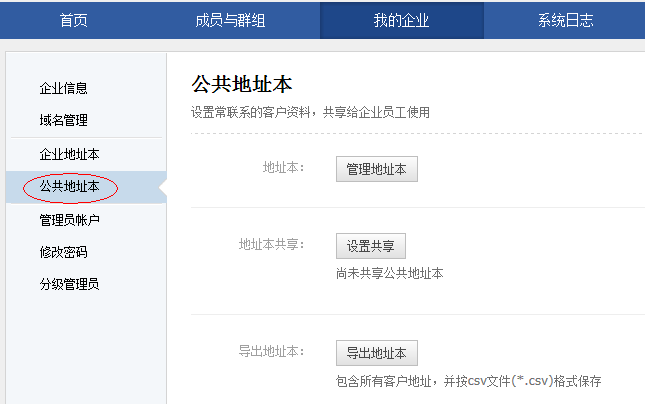Select the 我的企业 tab
This screenshot has width=645, height=404.
click(401, 20)
